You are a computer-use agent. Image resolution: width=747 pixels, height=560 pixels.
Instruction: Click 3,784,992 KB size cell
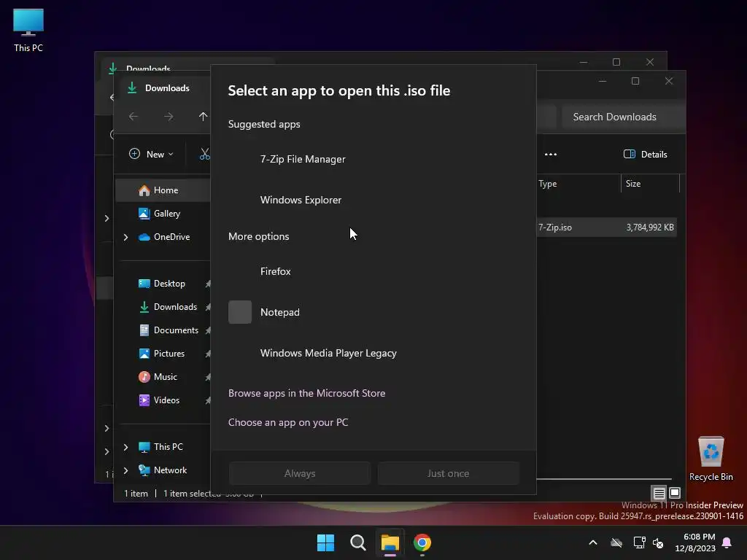click(650, 227)
